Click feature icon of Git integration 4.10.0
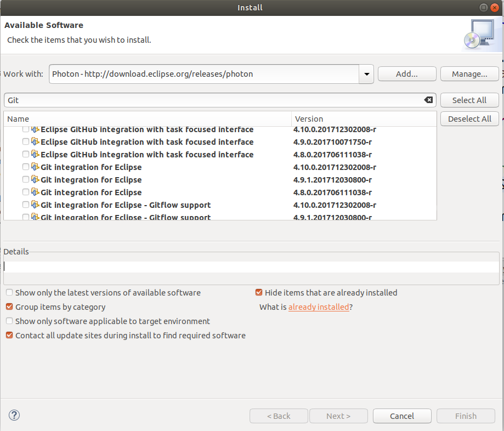 point(35,167)
